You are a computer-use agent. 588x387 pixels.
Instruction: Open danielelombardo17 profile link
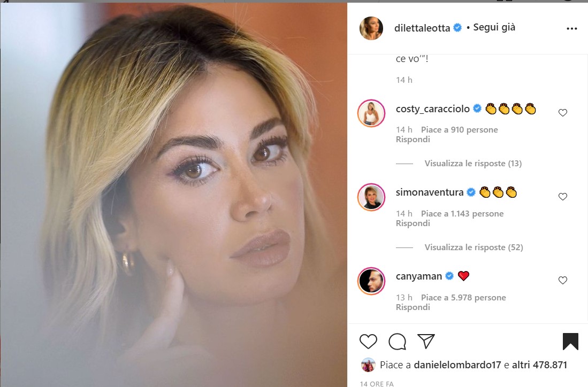457,365
